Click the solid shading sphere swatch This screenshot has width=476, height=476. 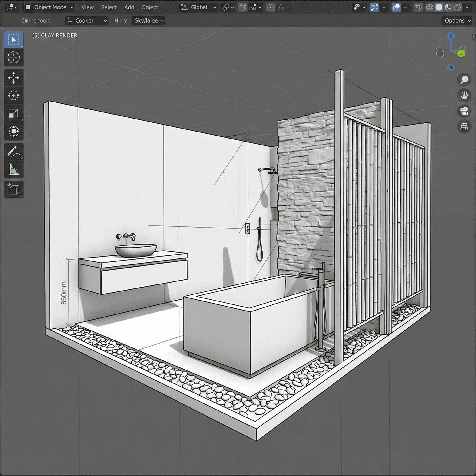[438, 7]
